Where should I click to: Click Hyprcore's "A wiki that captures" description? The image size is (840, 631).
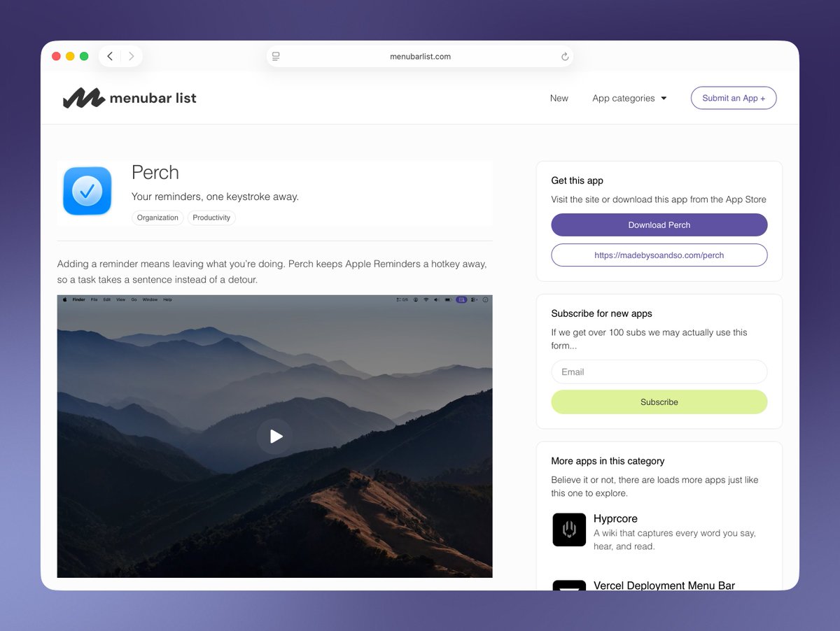675,539
